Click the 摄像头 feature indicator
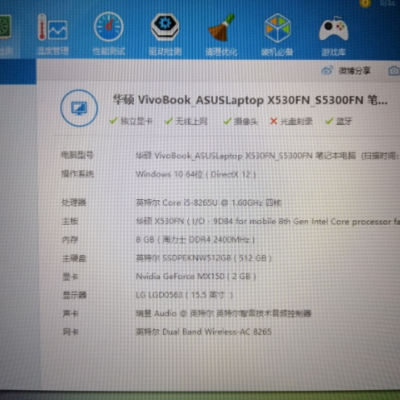The height and width of the screenshot is (400, 400). tap(241, 121)
